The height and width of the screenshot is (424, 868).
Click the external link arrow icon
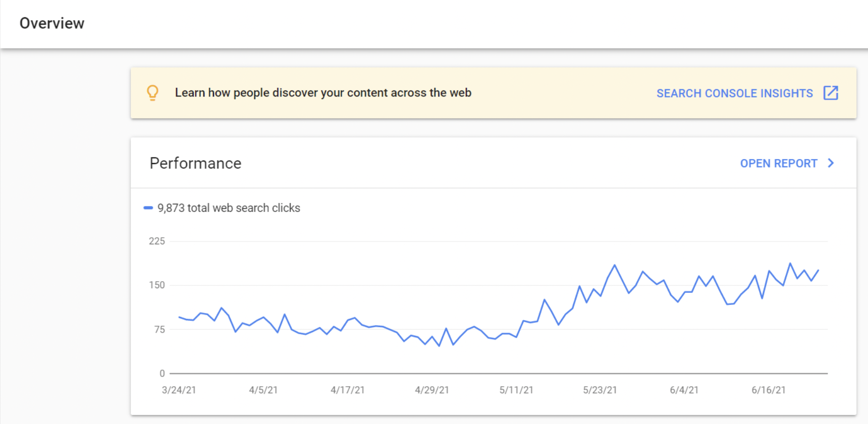click(831, 93)
